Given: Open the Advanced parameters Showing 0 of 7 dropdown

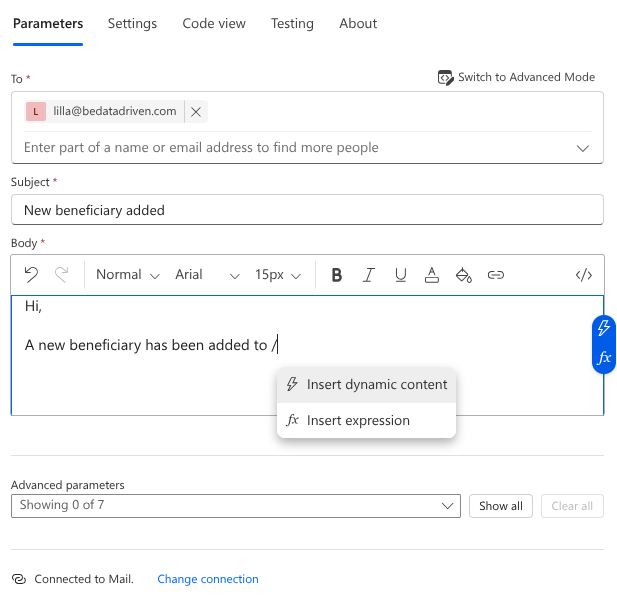Looking at the screenshot, I should 236,506.
